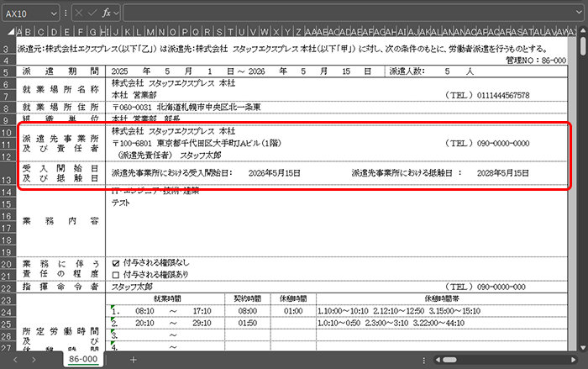Check the 付与される権限あり checkbox
This screenshot has height=369, width=588.
tap(116, 275)
